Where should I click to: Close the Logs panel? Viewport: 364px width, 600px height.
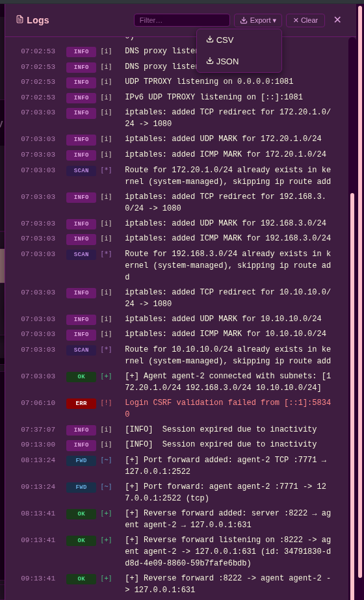pyautogui.click(x=337, y=20)
